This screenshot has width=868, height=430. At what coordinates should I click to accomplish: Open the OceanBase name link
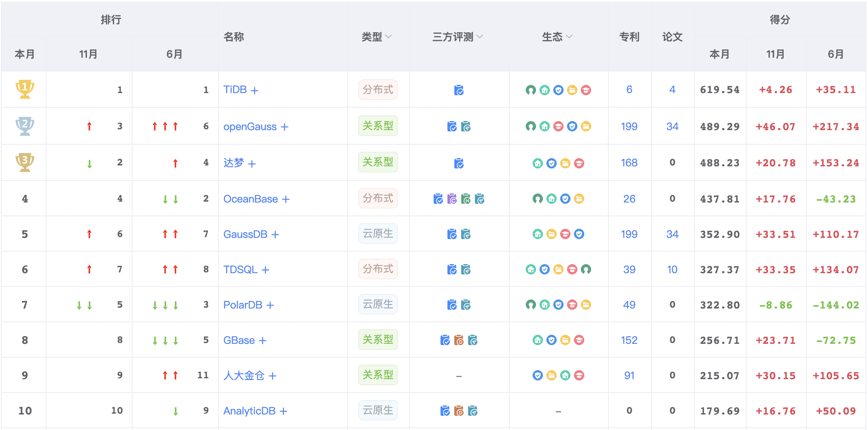point(250,199)
